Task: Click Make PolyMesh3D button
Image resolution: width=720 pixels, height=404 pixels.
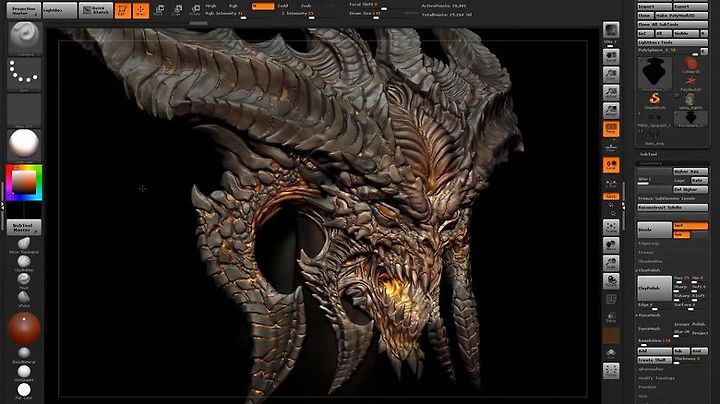Action: [681, 16]
